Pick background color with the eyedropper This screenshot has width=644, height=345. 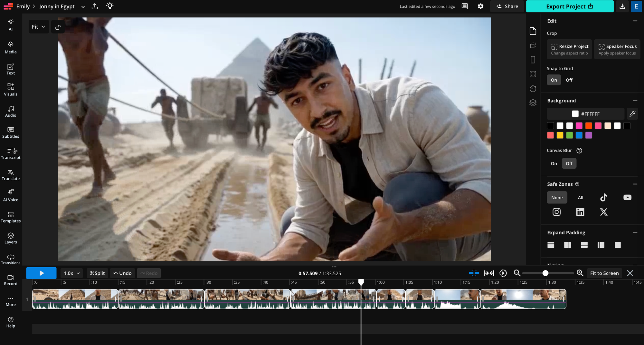tap(632, 113)
